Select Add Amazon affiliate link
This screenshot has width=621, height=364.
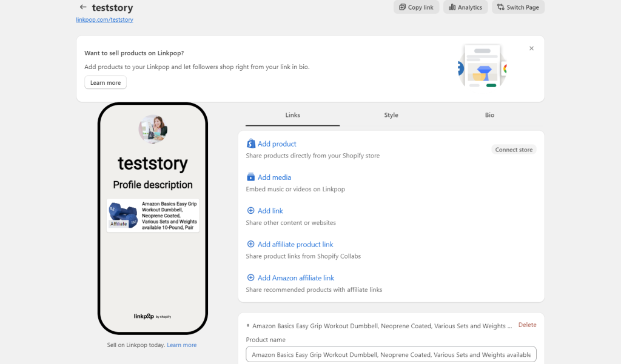pyautogui.click(x=296, y=278)
